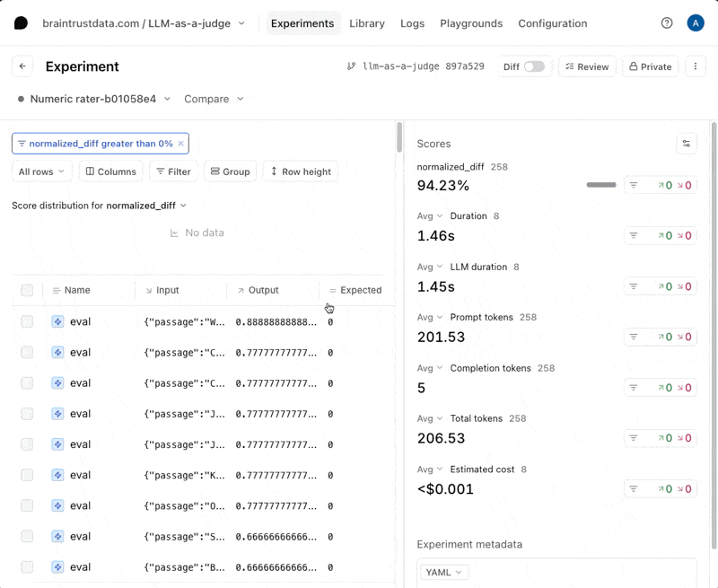Open the three-dot more options menu
This screenshot has height=588, width=718.
click(696, 66)
